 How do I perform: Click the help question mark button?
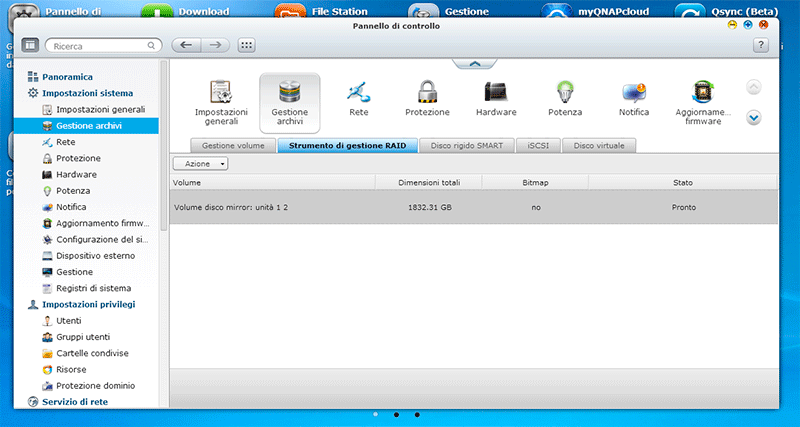pos(760,45)
